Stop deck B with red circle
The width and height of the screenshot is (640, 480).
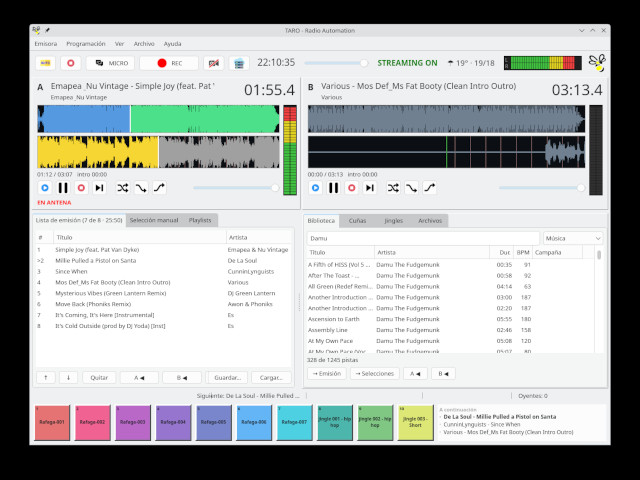pos(352,188)
